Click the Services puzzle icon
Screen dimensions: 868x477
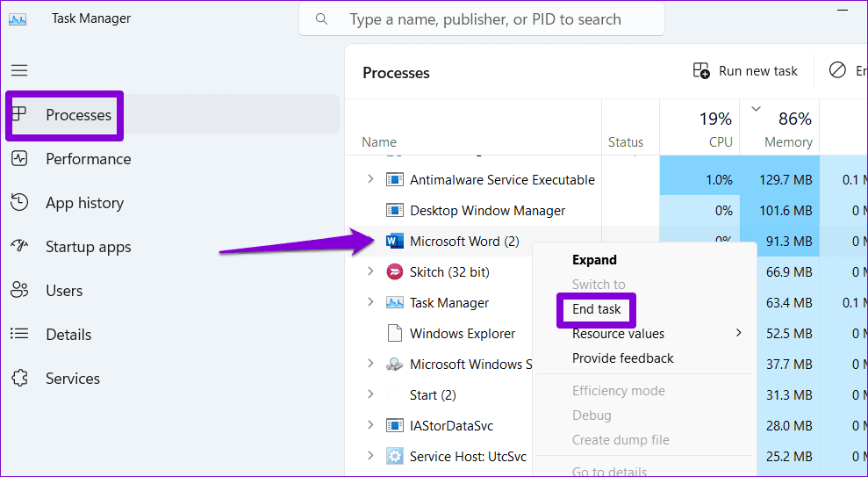click(19, 378)
